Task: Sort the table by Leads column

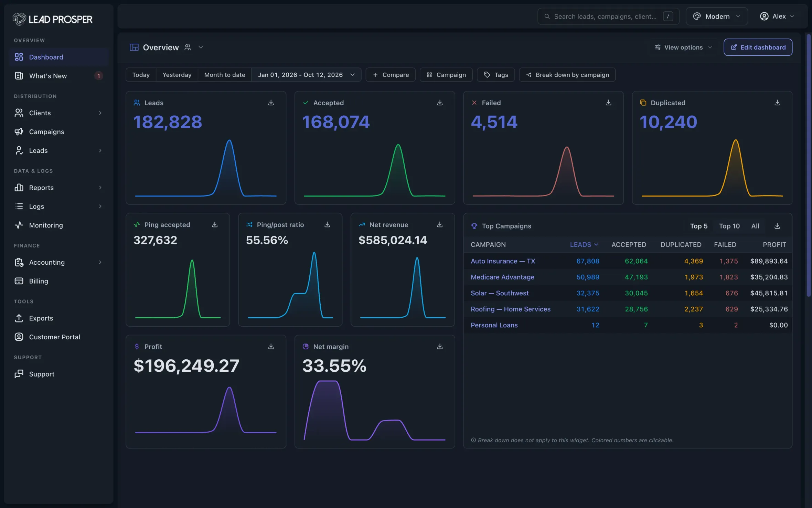Action: pyautogui.click(x=584, y=244)
